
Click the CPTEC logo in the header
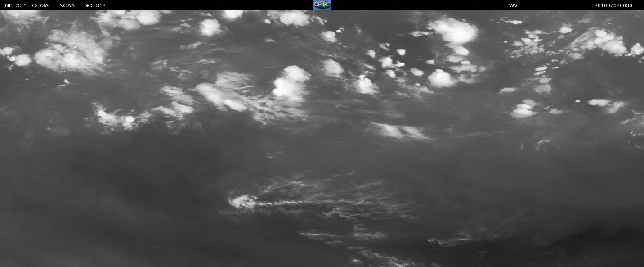point(322,5)
